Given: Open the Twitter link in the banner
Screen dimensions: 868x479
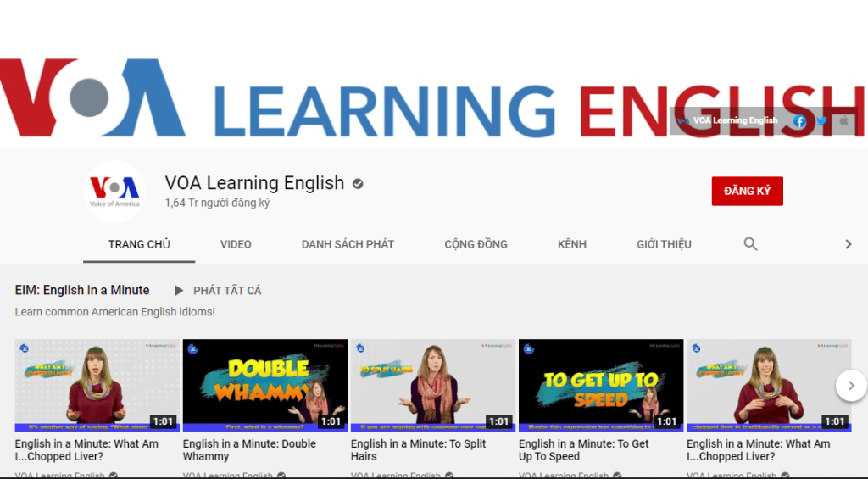Looking at the screenshot, I should click(x=821, y=120).
